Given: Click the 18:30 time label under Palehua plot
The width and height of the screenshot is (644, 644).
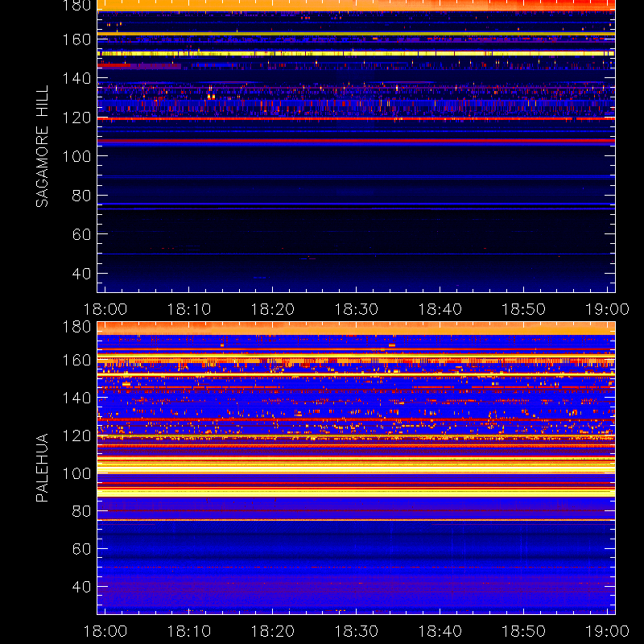Looking at the screenshot, I should (x=356, y=631).
